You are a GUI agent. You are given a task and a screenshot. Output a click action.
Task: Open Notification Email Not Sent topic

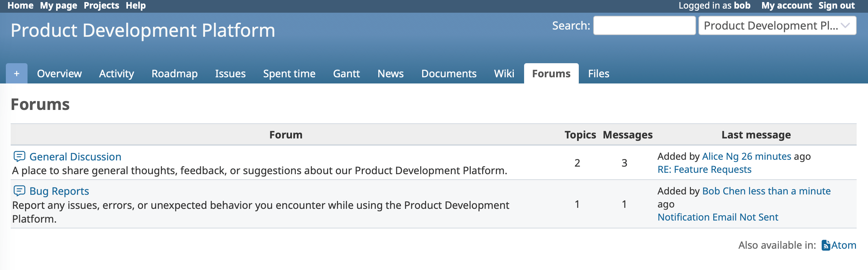718,217
